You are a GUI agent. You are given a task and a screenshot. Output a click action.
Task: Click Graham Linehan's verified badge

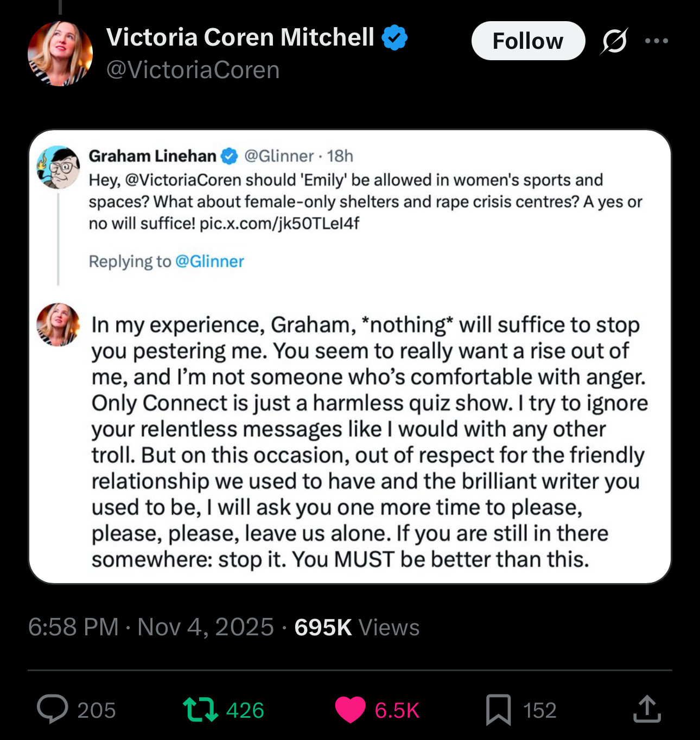coord(230,156)
